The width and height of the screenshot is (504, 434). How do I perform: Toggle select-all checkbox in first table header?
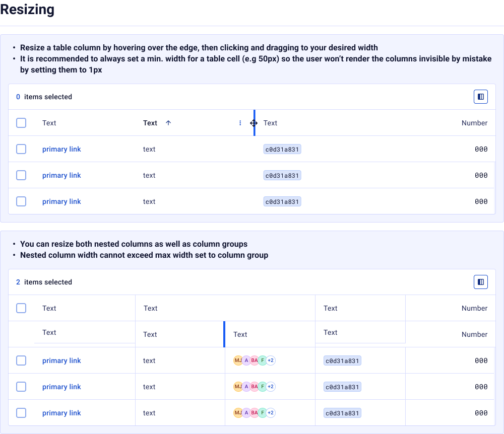21,123
